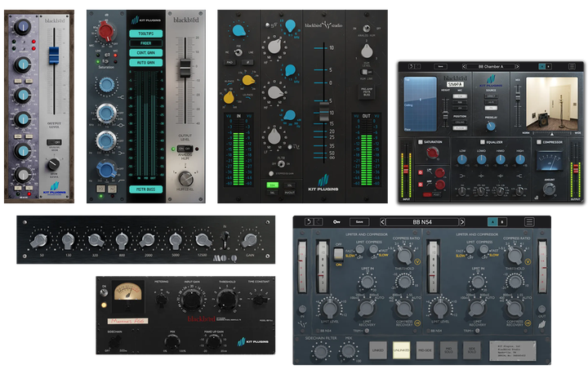Click the undo arrow in BB Chamber A header
This screenshot has height=374, width=588.
click(411, 66)
